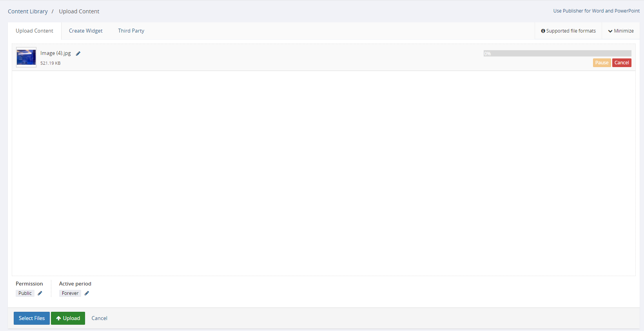Edit the Public permission pencil icon
The width and height of the screenshot is (644, 331).
click(40, 293)
